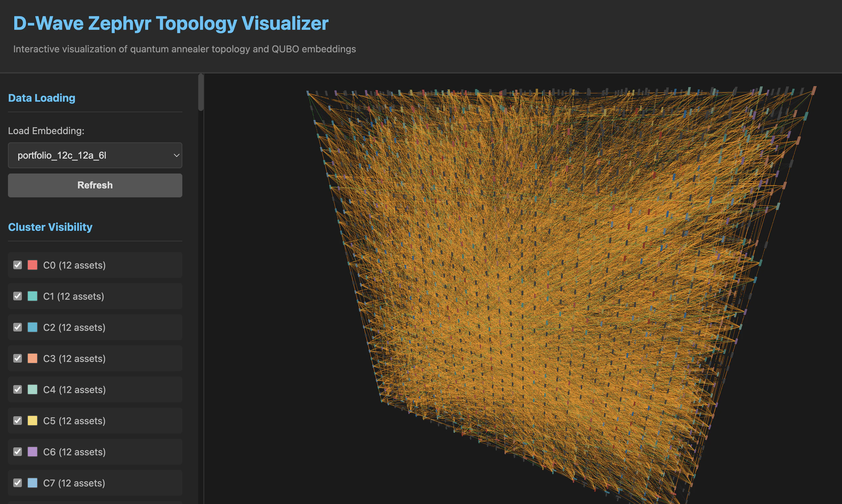
Task: Toggle the C1 cluster checkbox off
Action: coord(18,296)
